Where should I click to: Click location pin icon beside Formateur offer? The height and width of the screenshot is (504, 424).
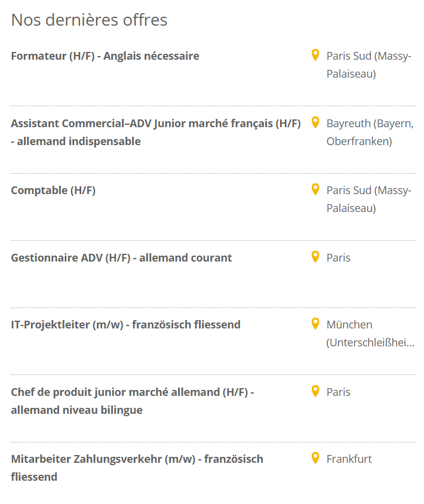(315, 56)
